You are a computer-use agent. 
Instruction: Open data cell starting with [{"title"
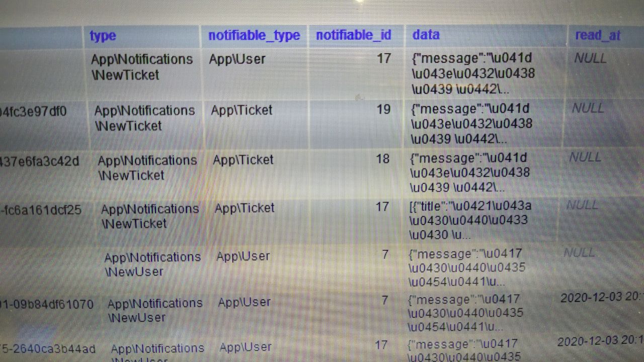click(470, 220)
